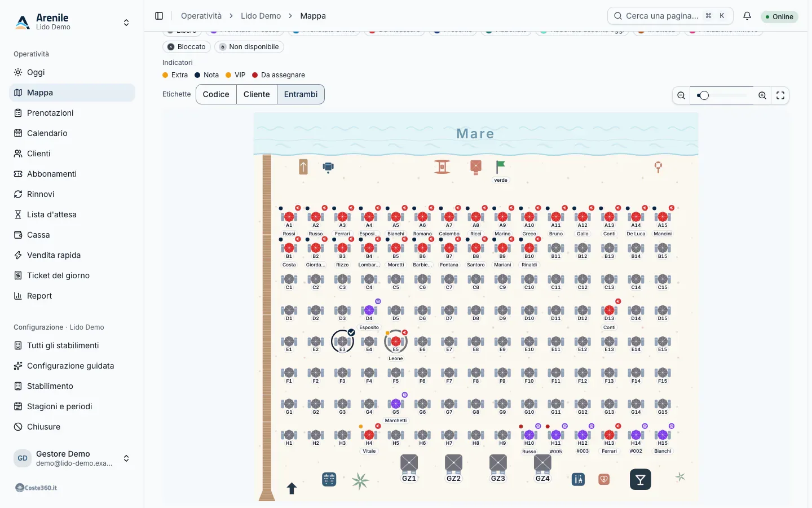Select umbrella D4 assigned to Esposito
This screenshot has width=812, height=508.
click(x=369, y=310)
